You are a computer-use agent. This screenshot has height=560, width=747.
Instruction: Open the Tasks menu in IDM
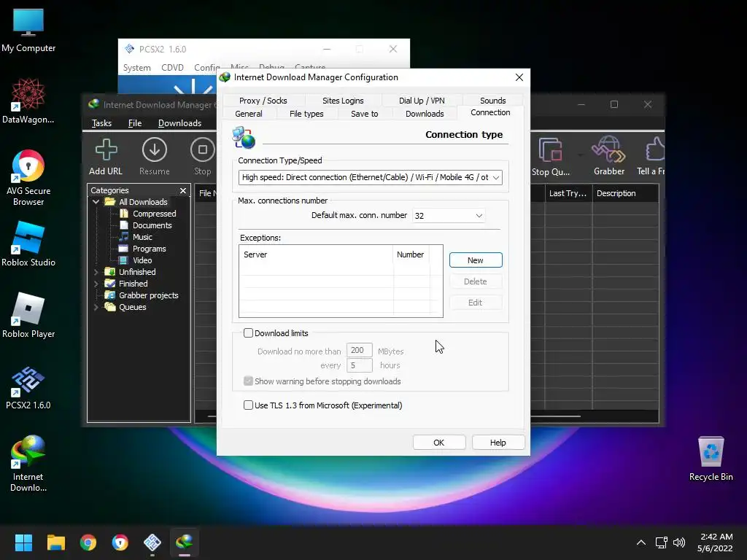pyautogui.click(x=101, y=123)
